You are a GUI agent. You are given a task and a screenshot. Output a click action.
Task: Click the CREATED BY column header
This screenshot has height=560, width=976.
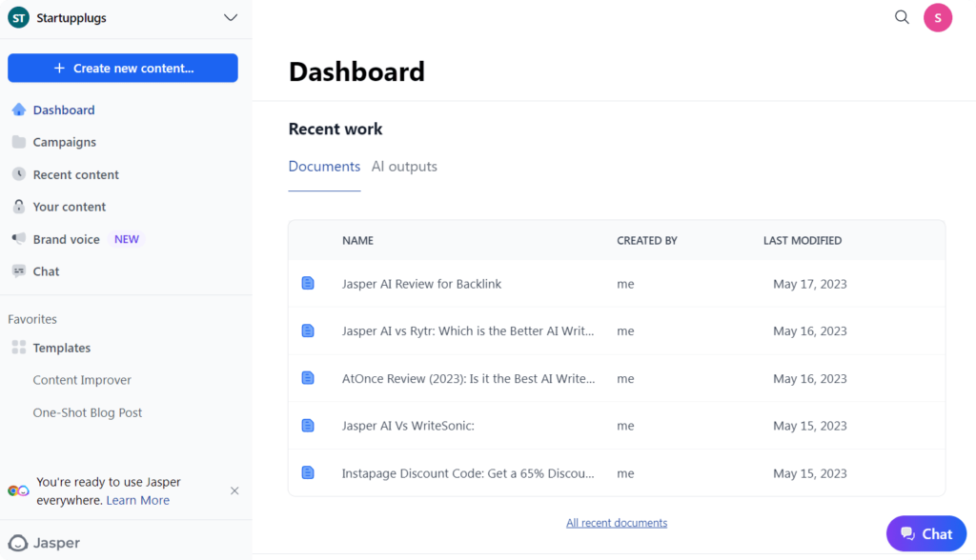point(647,241)
